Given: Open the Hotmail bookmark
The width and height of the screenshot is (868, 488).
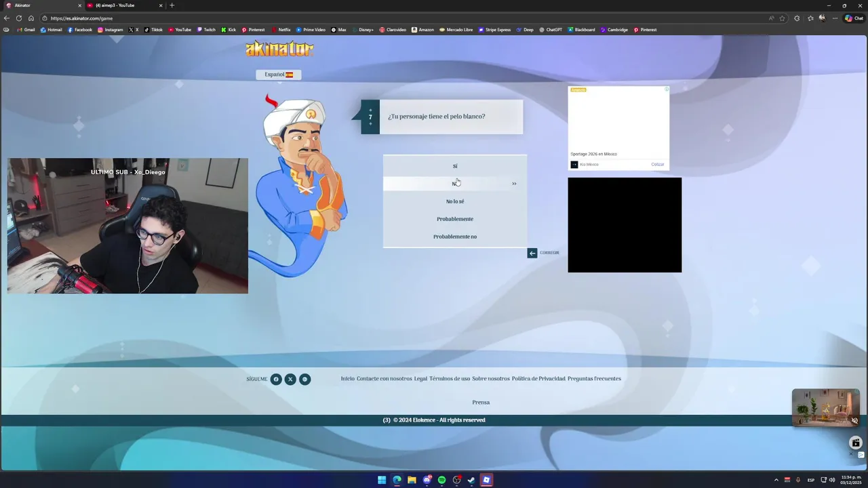Looking at the screenshot, I should tap(52, 30).
